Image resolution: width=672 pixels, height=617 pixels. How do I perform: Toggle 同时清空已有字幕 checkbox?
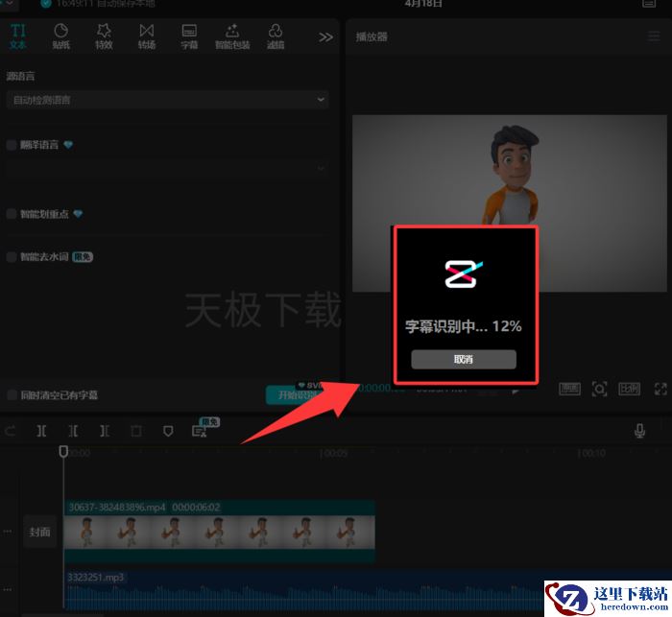12,394
